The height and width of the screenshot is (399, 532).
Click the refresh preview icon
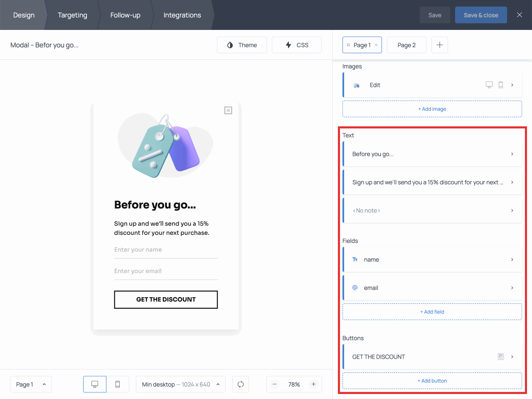(241, 384)
